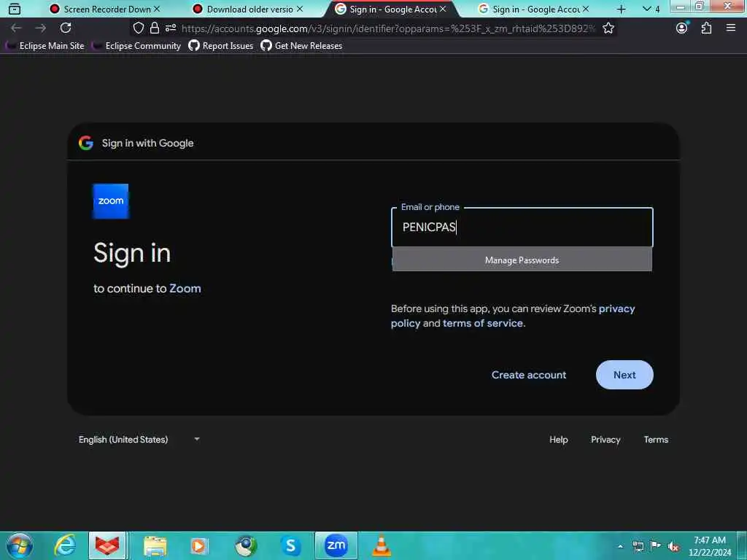The image size is (747, 560).
Task: Switch to Download older versio tab
Action: 249,9
